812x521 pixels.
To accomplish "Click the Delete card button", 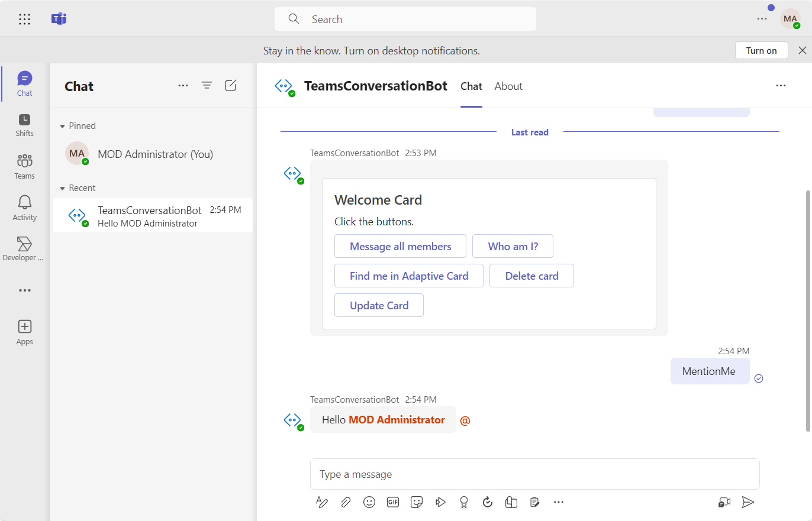I will tap(531, 276).
